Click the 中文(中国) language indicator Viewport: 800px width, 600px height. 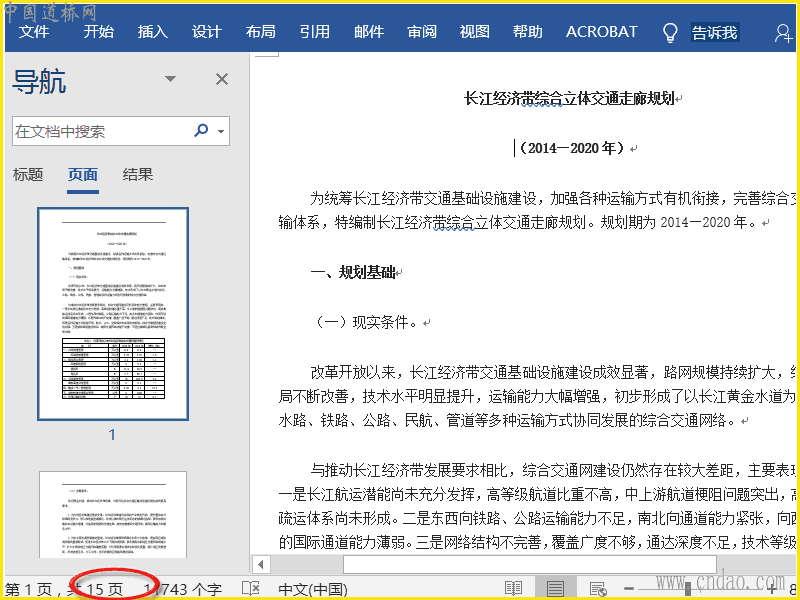pyautogui.click(x=313, y=589)
